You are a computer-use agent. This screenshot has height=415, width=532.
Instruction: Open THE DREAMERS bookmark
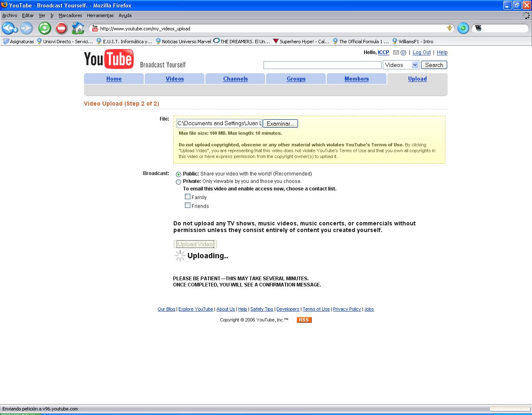[x=241, y=42]
